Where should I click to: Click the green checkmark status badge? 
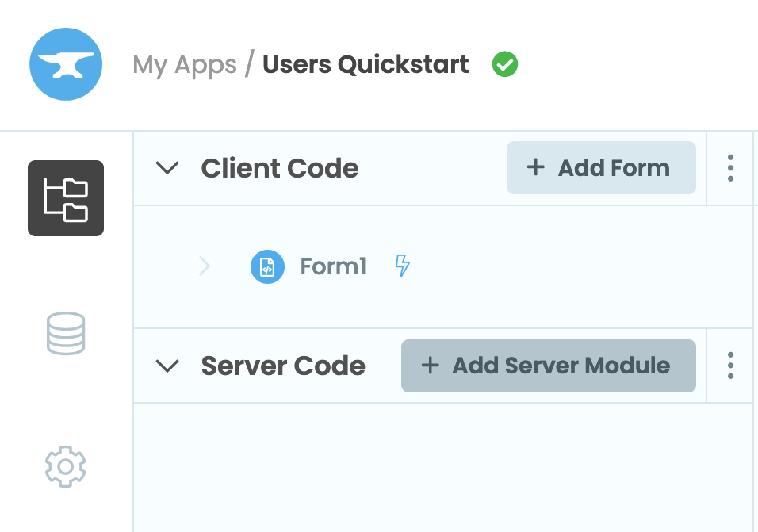click(x=505, y=64)
